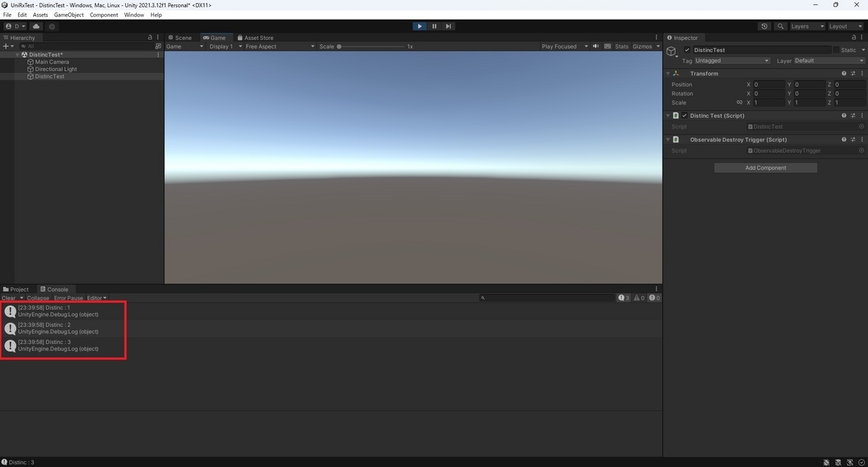The width and height of the screenshot is (868, 467).
Task: Open the Unity account dropdown
Action: 15,26
